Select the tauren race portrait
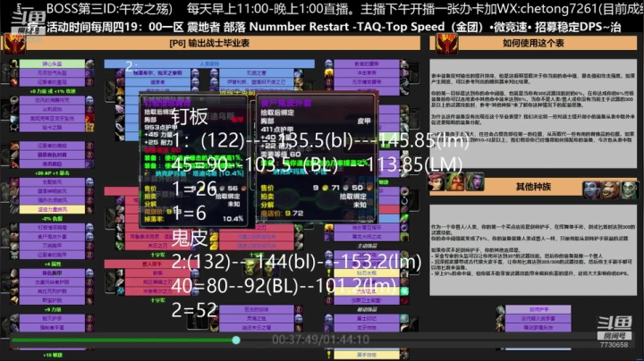Image resolution: width=644 pixels, height=361 pixels. 610,190
